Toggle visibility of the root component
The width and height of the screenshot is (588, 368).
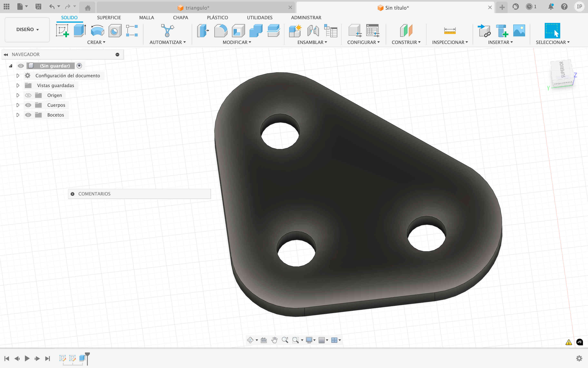pos(21,66)
